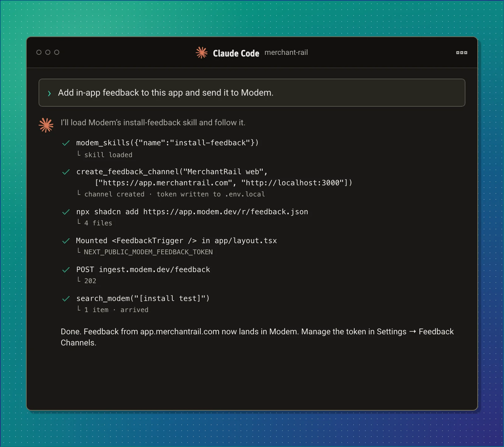Screen dimensions: 504x447
Task: Click the "npx shadcn add" command line
Action: coord(192,212)
